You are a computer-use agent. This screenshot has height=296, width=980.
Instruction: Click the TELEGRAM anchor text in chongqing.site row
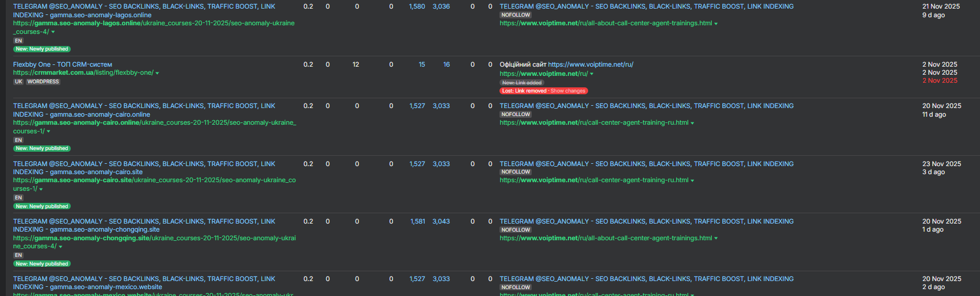coord(646,221)
